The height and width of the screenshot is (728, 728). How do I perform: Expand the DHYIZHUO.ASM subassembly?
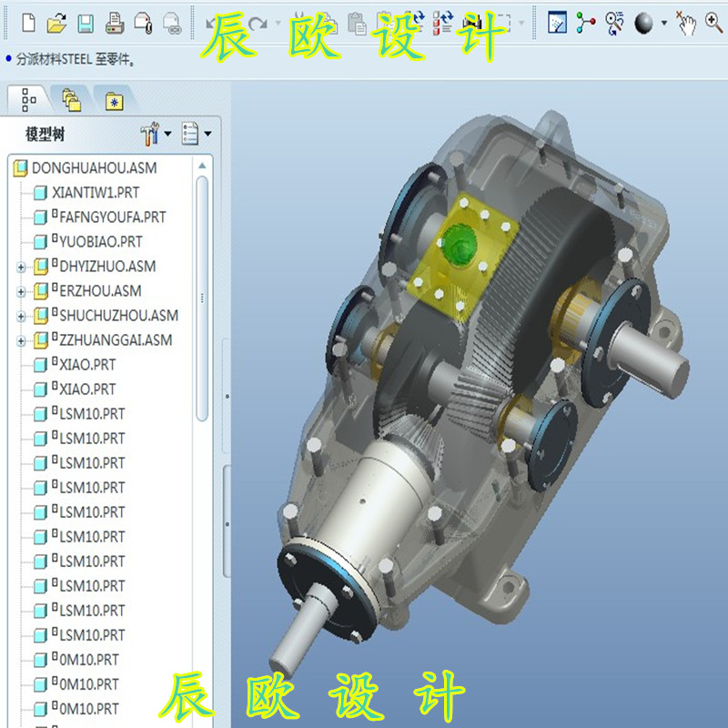pyautogui.click(x=21, y=267)
